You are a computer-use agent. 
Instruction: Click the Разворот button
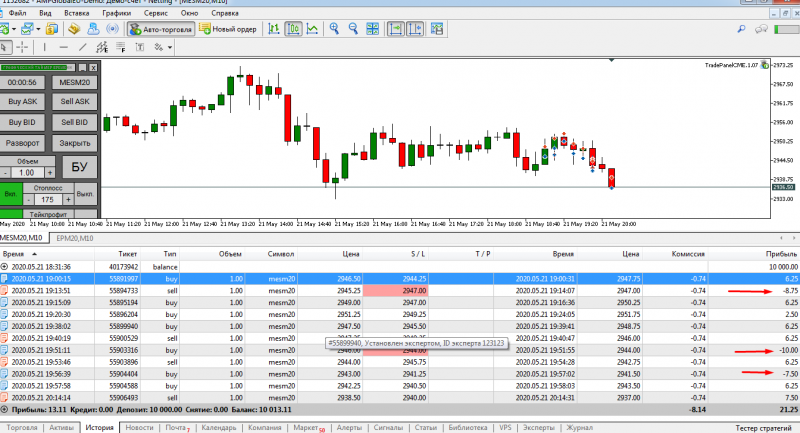click(x=22, y=143)
